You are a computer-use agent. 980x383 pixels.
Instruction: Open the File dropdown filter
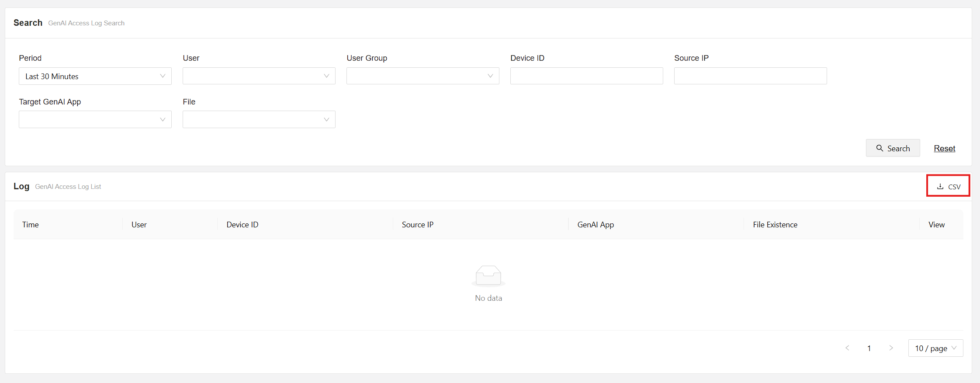(x=259, y=119)
